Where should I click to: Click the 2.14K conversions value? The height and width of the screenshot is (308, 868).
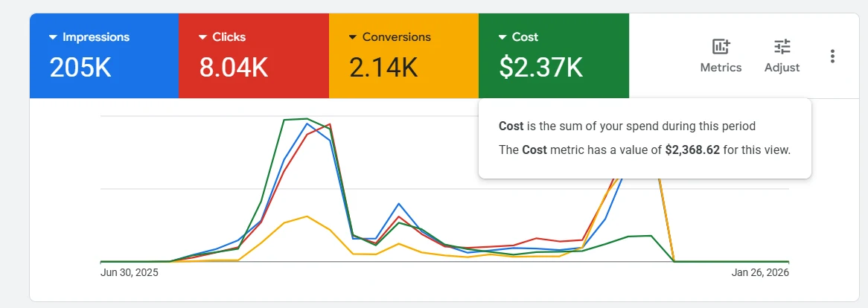[x=383, y=68]
